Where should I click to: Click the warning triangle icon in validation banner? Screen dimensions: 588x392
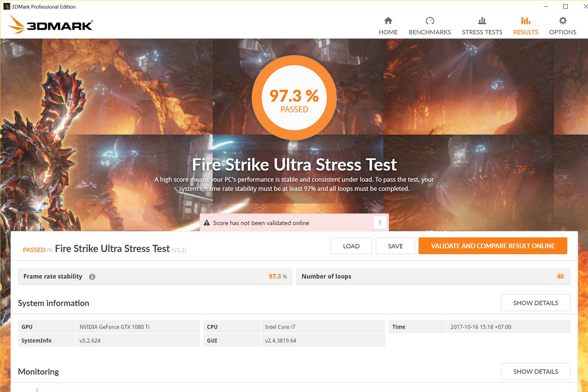tap(207, 223)
